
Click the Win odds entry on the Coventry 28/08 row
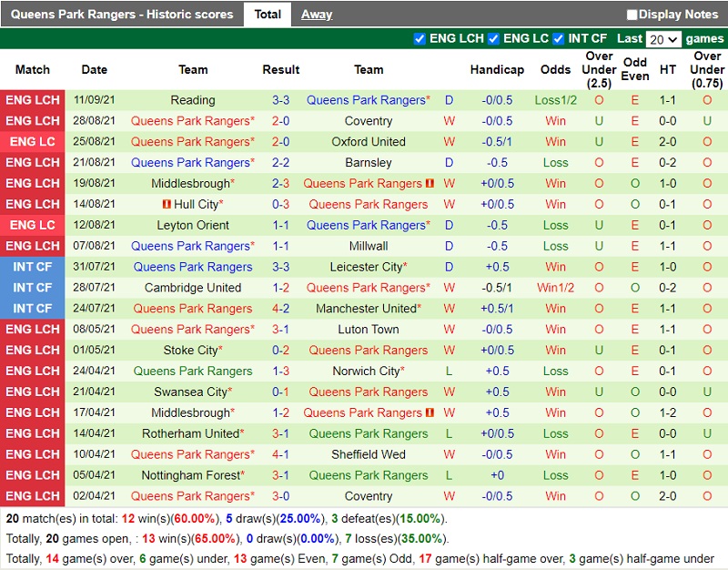point(555,120)
